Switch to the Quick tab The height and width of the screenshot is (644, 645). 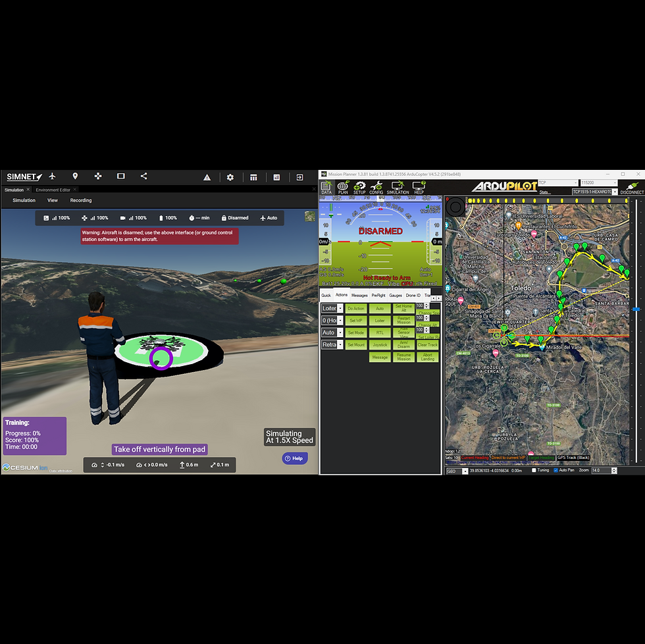[326, 296]
